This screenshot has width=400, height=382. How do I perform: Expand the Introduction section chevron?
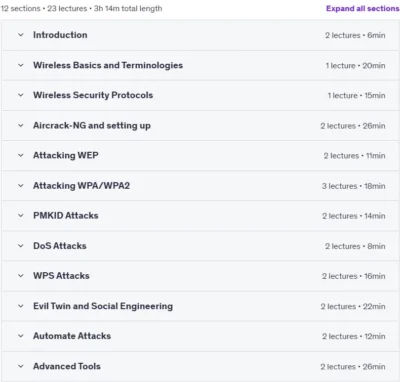pos(21,35)
